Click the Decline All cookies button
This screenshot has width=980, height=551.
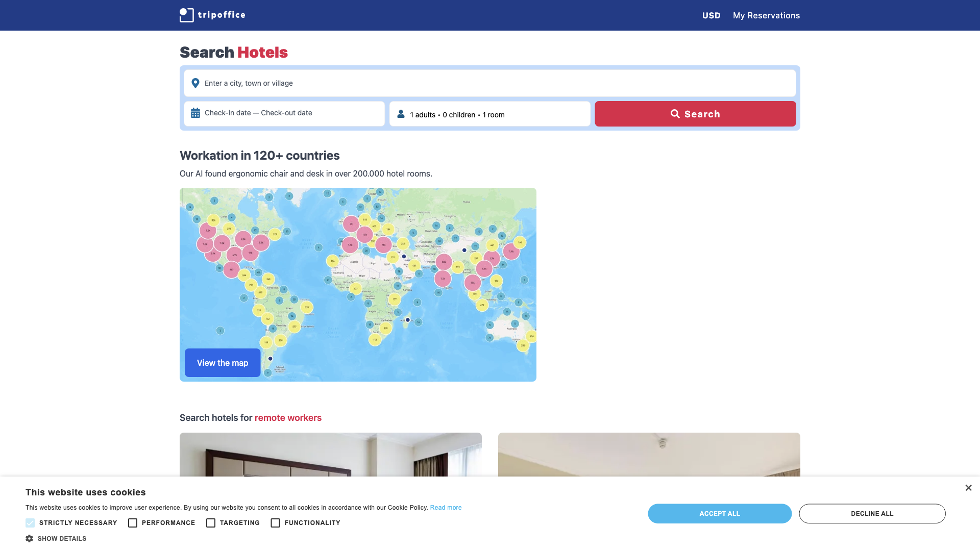pyautogui.click(x=872, y=513)
